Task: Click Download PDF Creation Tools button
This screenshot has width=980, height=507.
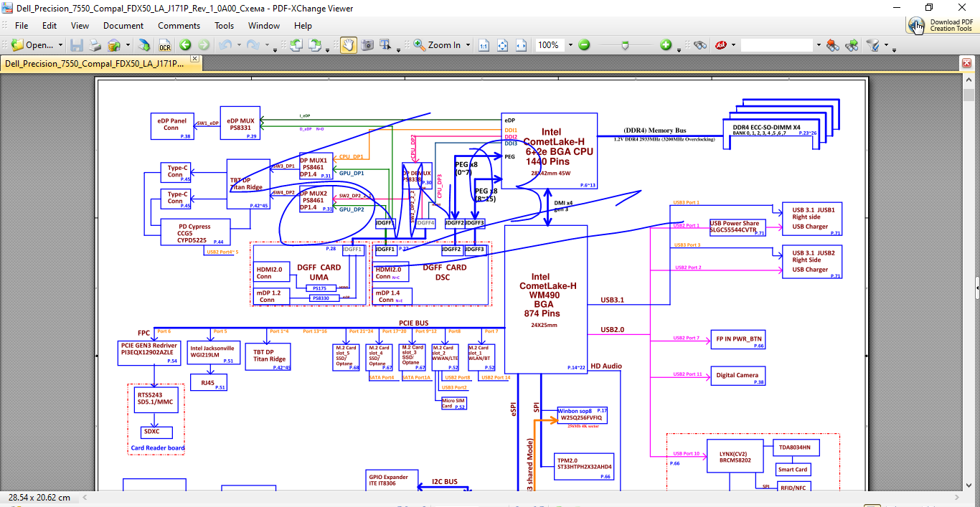Action: [941, 25]
